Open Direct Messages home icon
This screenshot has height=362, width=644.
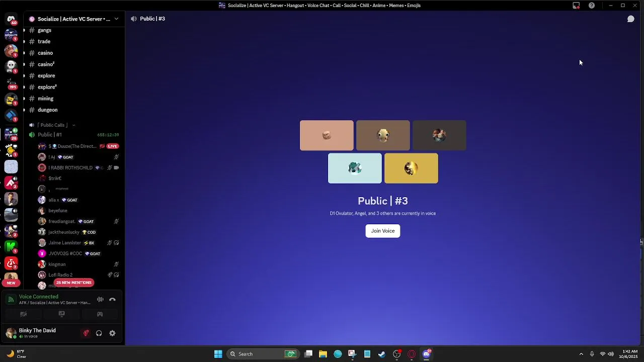point(11,19)
